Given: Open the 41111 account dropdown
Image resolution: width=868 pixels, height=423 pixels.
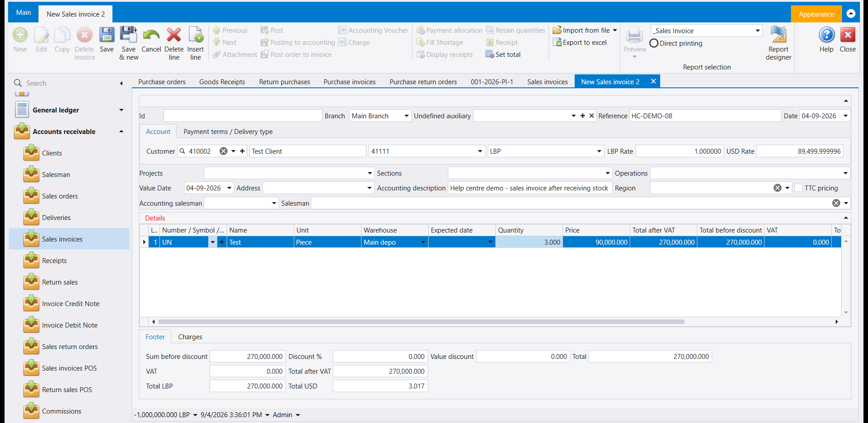Looking at the screenshot, I should (x=480, y=151).
